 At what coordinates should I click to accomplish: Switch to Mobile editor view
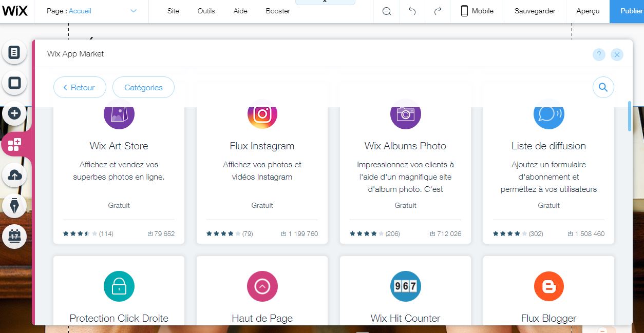(477, 11)
